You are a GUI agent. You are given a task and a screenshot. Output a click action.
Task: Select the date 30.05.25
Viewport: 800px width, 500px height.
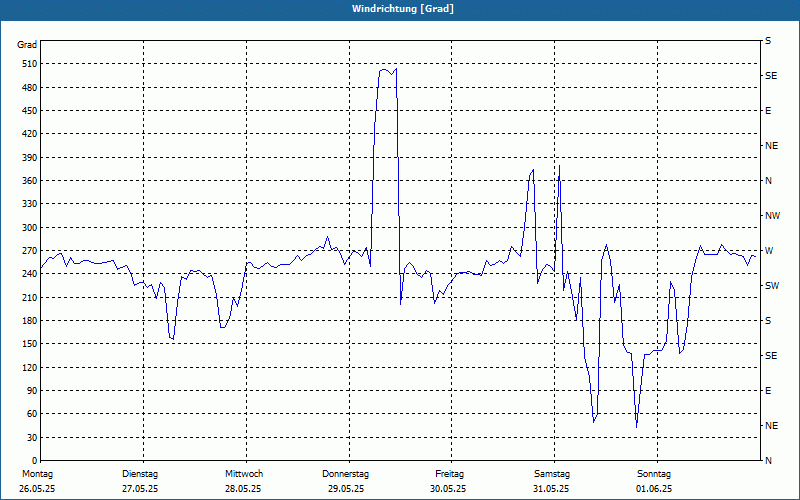(x=448, y=489)
